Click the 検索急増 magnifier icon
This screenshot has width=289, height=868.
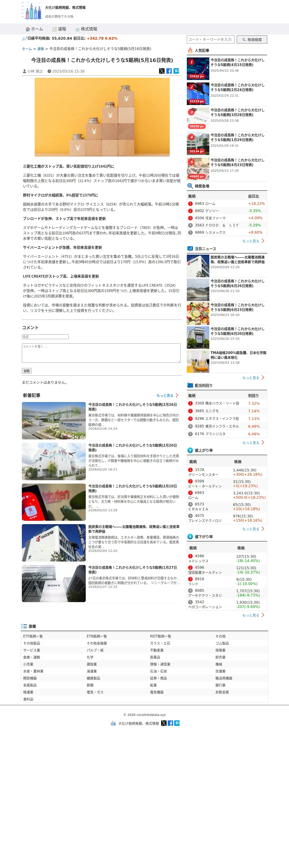coord(190,186)
